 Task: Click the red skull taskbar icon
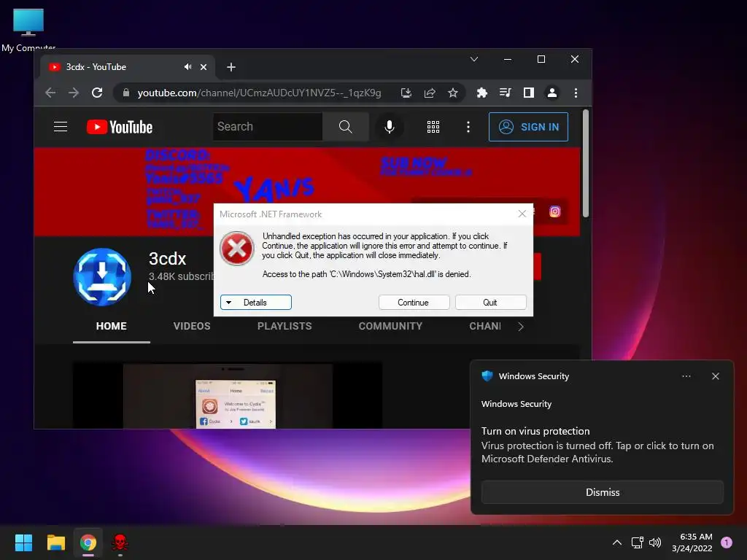pyautogui.click(x=120, y=542)
